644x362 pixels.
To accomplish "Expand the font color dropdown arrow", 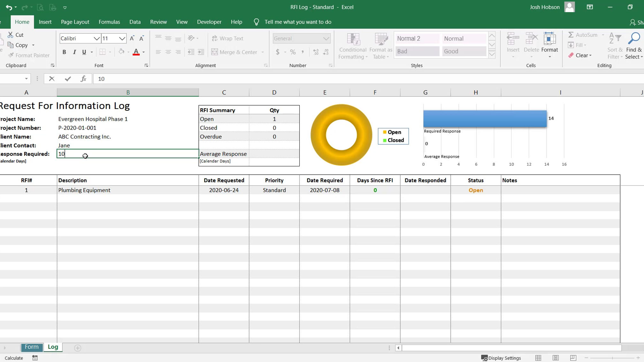I will 144,52.
